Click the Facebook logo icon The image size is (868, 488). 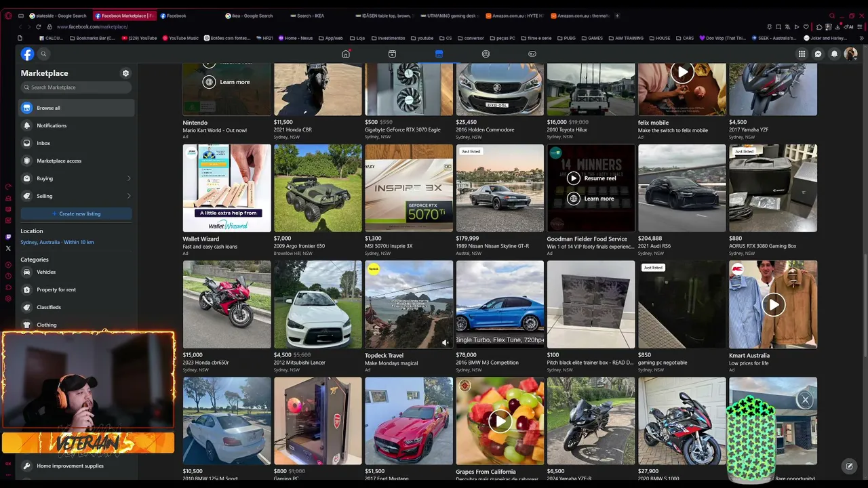[x=27, y=54]
